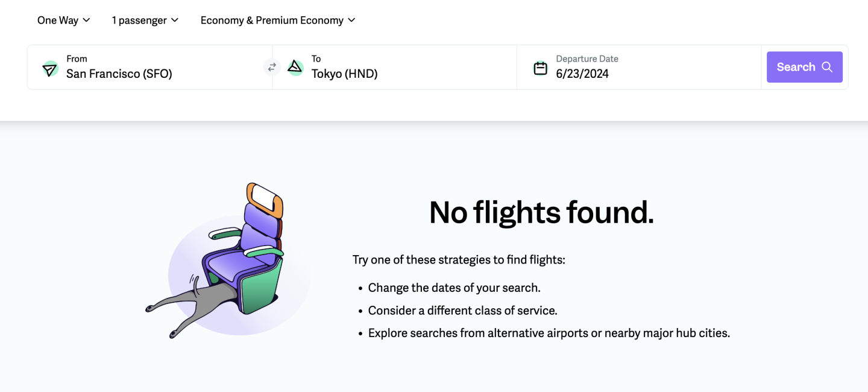Open the One Way trip type dropdown
Viewport: 868px width, 392px height.
(x=58, y=20)
